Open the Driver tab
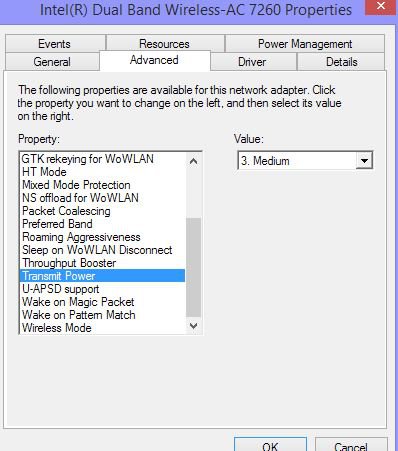This screenshot has width=398, height=451. (x=252, y=62)
